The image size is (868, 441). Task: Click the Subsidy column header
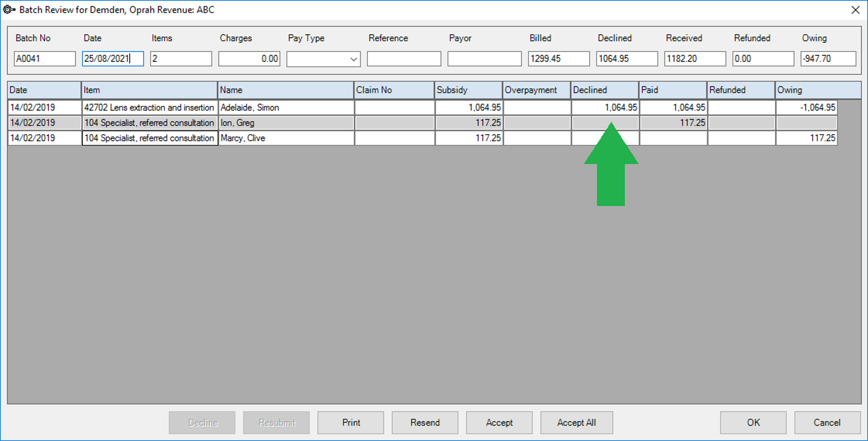[469, 90]
